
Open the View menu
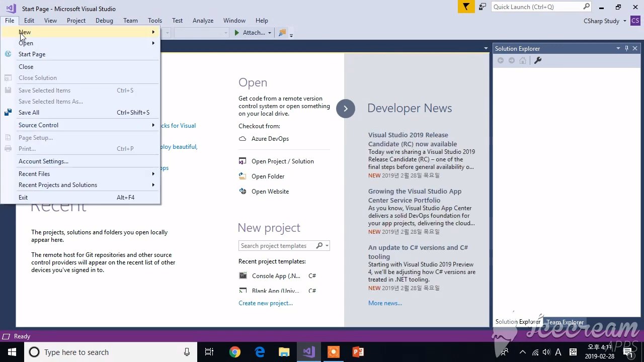50,21
